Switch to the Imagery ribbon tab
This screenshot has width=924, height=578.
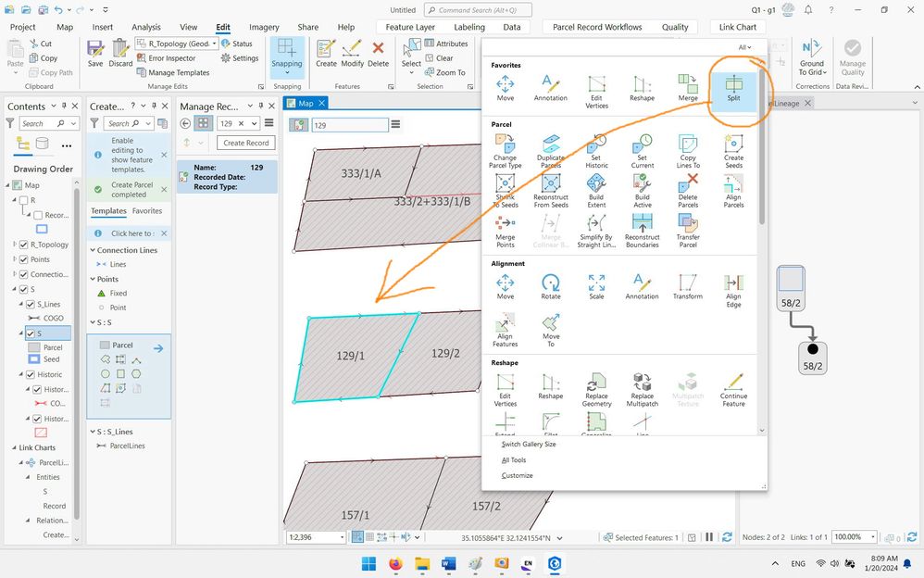(264, 27)
